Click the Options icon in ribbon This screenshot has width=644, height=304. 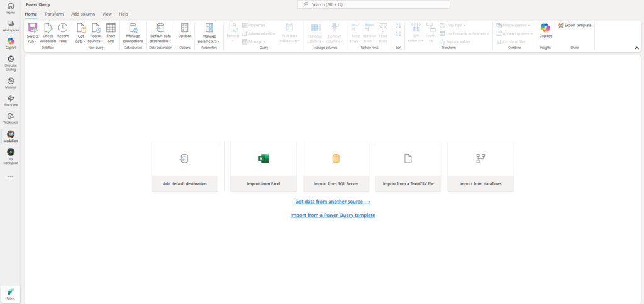pyautogui.click(x=185, y=28)
